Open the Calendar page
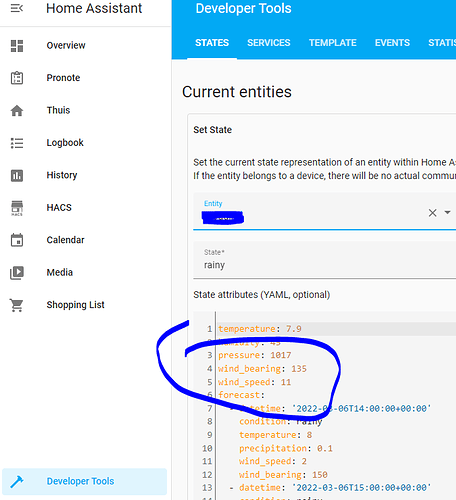The height and width of the screenshot is (500, 456). pos(66,240)
